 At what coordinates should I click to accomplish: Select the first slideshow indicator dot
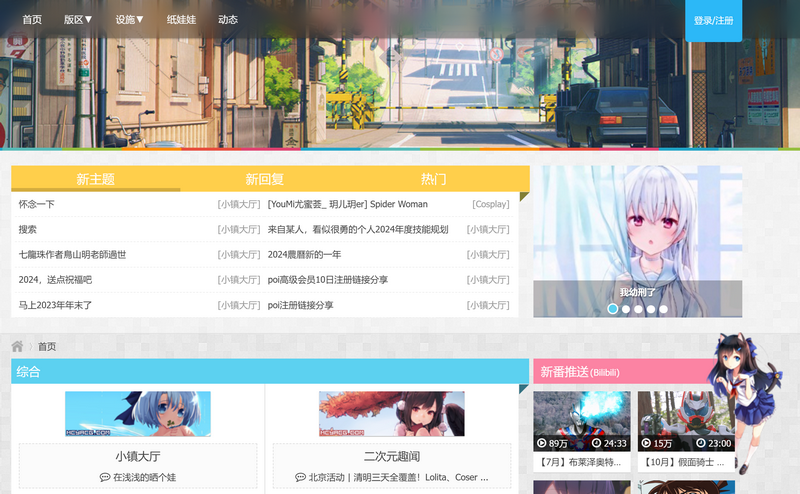click(x=613, y=309)
